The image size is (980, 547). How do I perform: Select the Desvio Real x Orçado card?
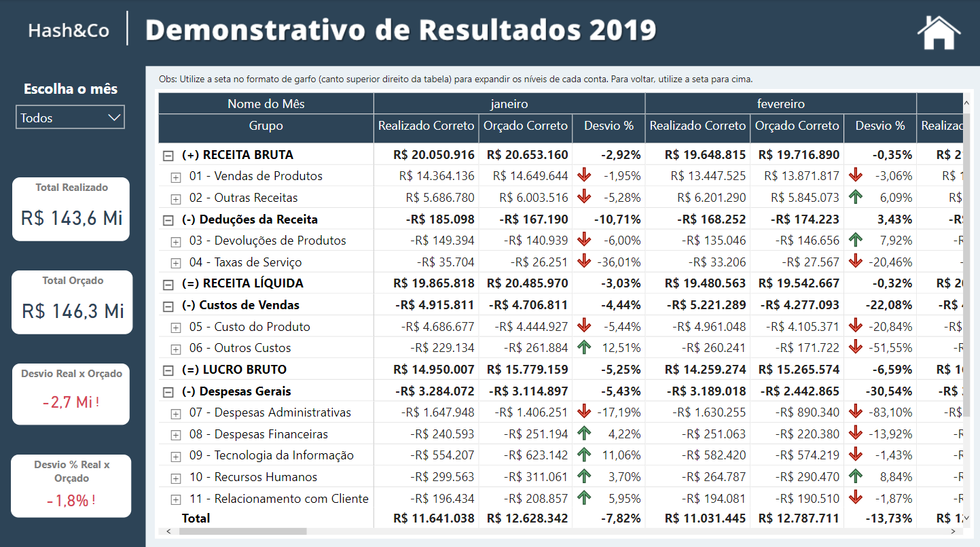point(71,394)
